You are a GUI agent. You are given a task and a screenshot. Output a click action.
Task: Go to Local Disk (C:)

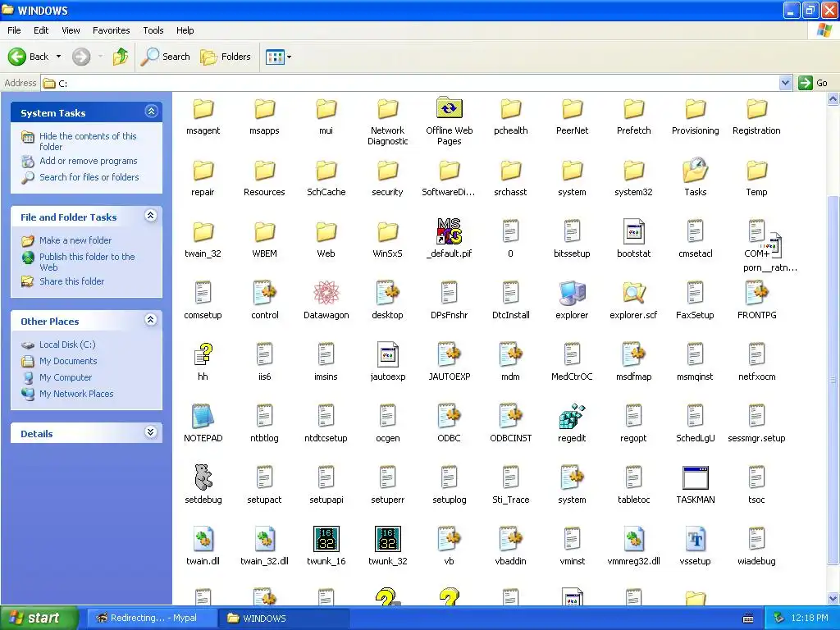click(x=67, y=345)
